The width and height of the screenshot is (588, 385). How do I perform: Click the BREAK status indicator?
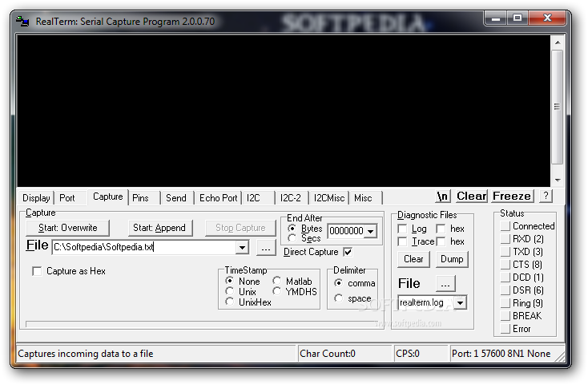505,316
